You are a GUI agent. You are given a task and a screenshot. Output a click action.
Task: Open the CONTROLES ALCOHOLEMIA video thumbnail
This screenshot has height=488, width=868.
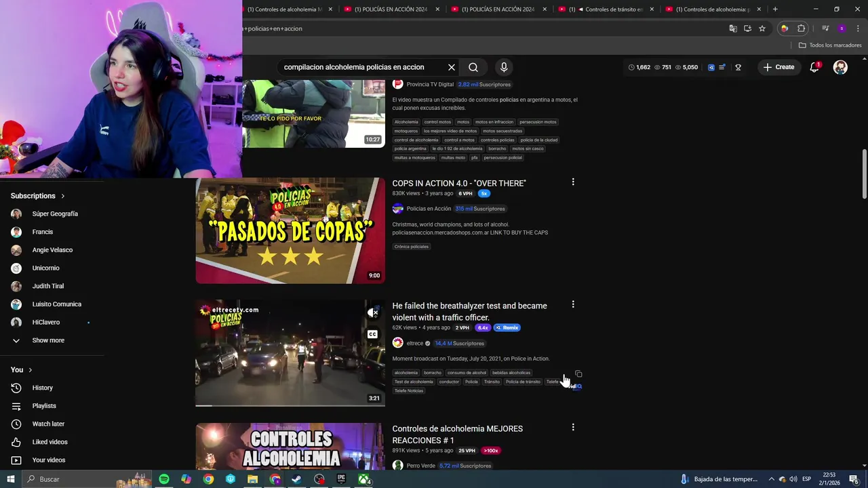coord(290,446)
